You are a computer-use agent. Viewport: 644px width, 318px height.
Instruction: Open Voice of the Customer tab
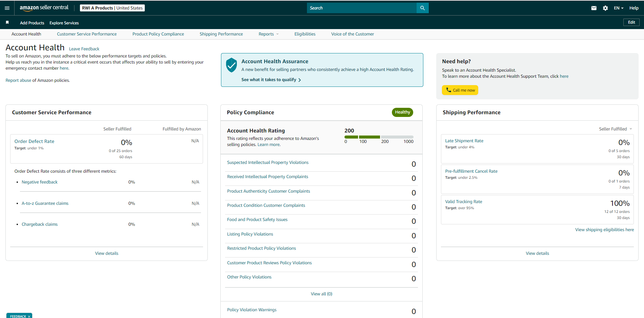353,34
